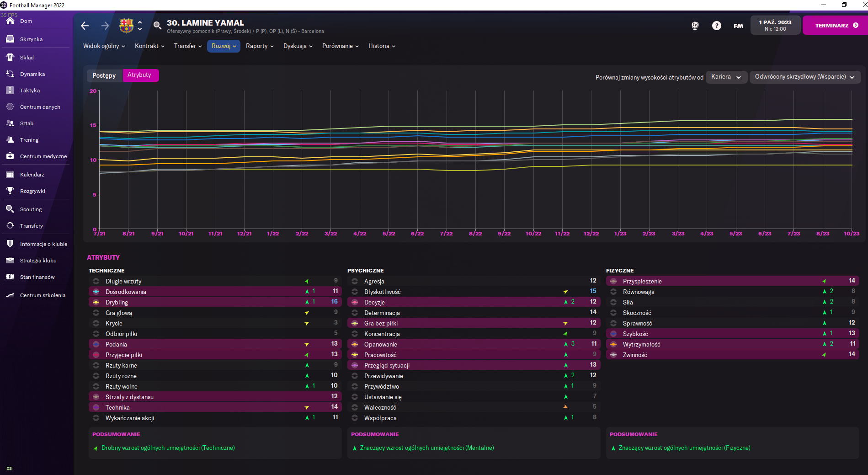The width and height of the screenshot is (868, 475).
Task: Expand the Raporty dropdown menu
Action: (x=260, y=46)
